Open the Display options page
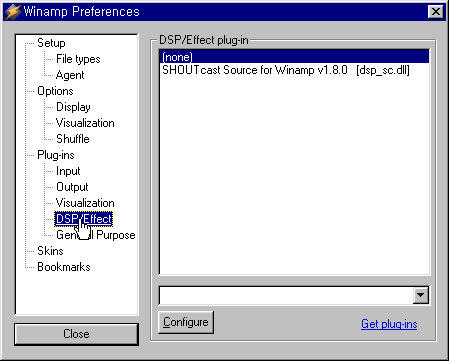This screenshot has width=449, height=361. pyautogui.click(x=73, y=107)
